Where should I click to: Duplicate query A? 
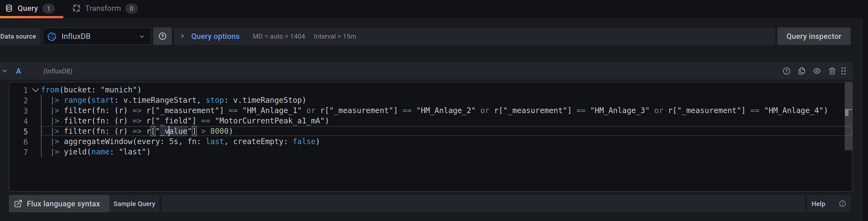pyautogui.click(x=802, y=71)
